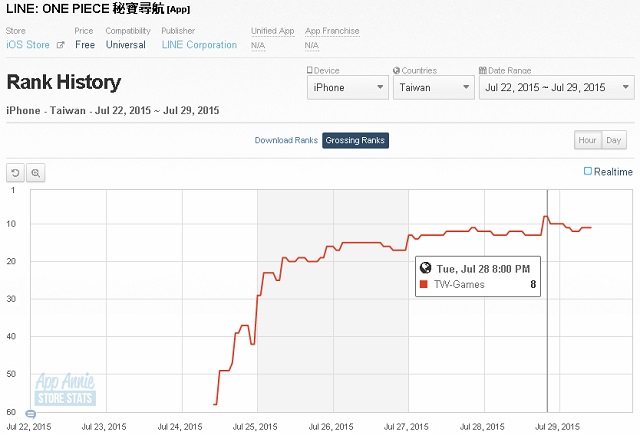The height and width of the screenshot is (435, 640).
Task: Open the external link icon beside iOS Store
Action: point(60,45)
